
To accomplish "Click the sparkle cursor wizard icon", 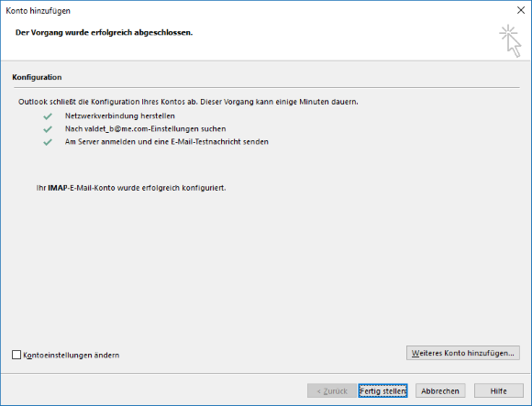I will pyautogui.click(x=510, y=40).
